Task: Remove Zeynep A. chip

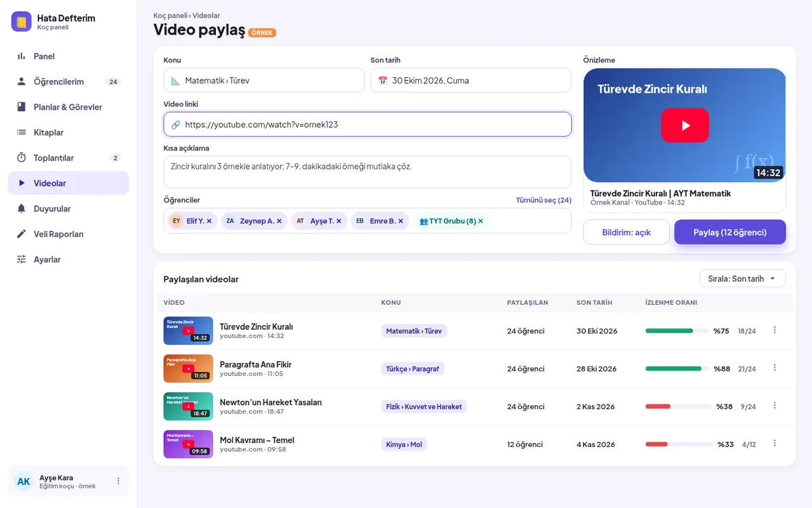Action: [279, 221]
